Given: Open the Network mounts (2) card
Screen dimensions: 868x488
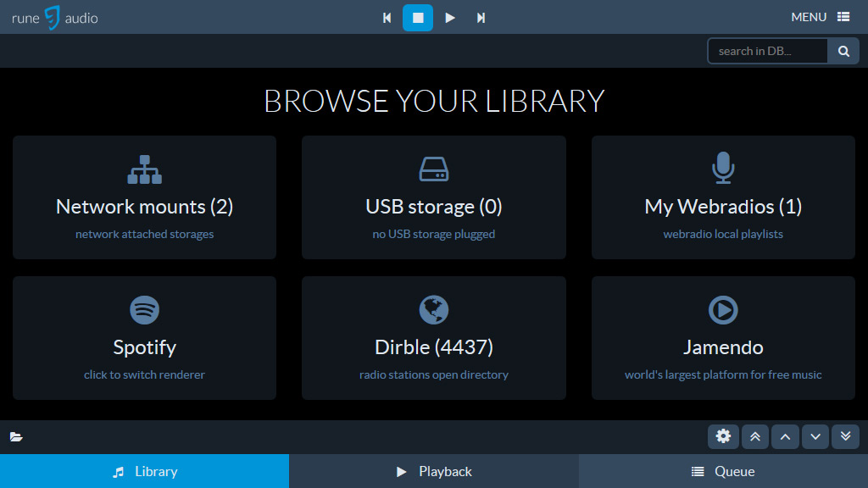Looking at the screenshot, I should (144, 197).
